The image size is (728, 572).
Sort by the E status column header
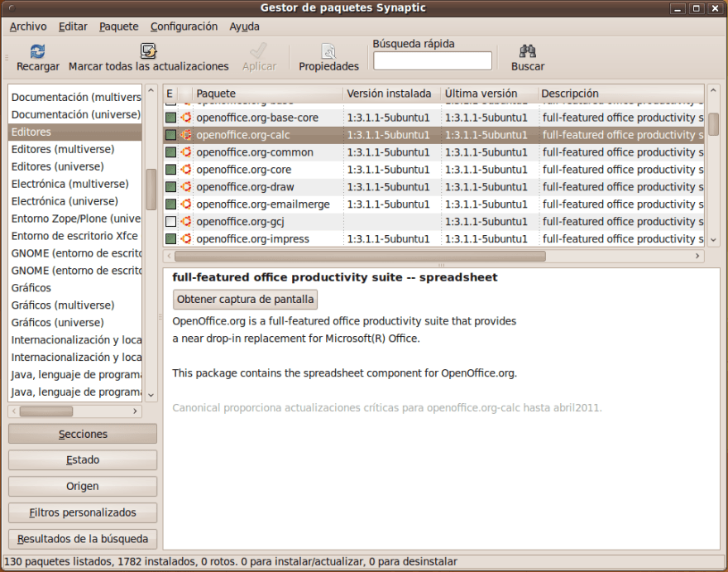[x=170, y=94]
